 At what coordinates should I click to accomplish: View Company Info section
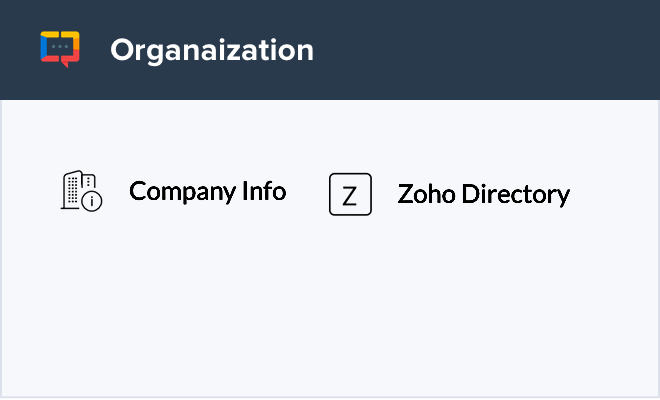(x=208, y=191)
